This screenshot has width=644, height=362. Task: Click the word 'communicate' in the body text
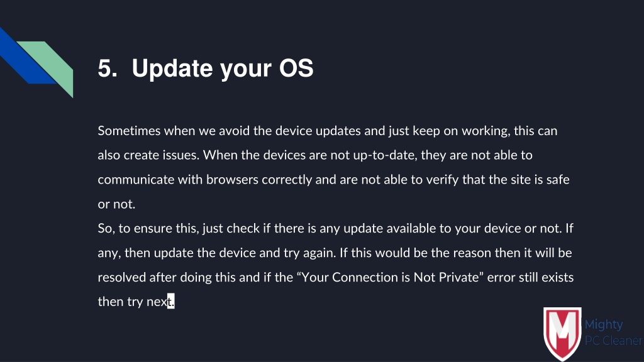[136, 180]
